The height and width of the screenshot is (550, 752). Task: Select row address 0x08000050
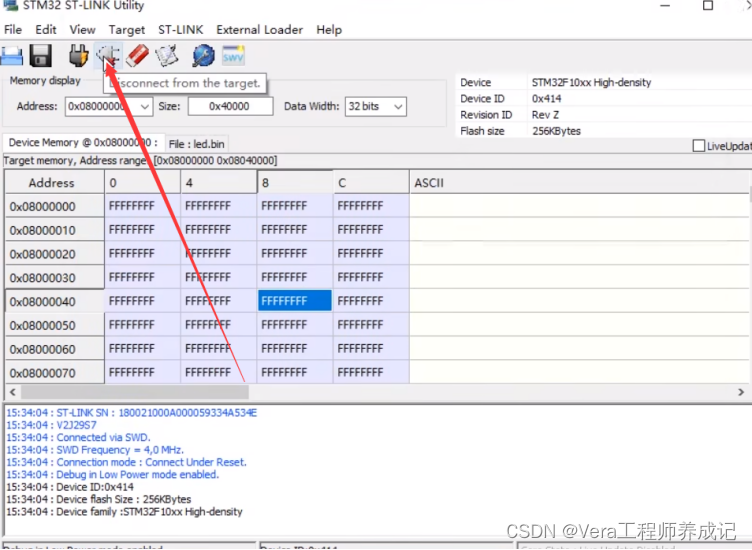(x=54, y=325)
